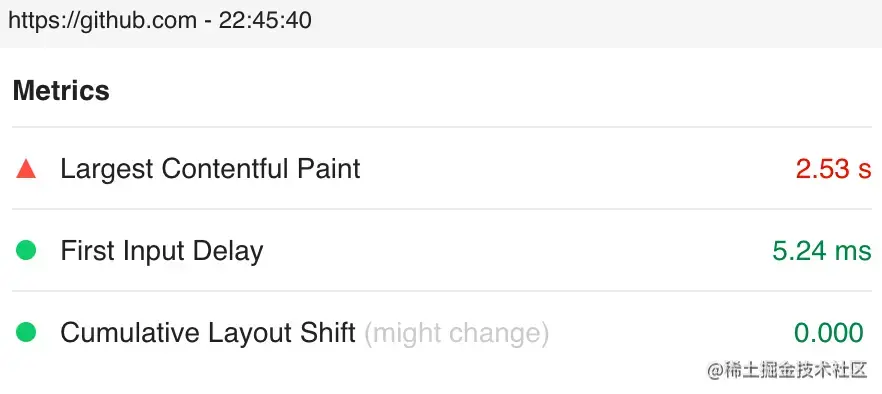This screenshot has width=882, height=394.
Task: Select the First Input Delay label
Action: [x=161, y=251]
